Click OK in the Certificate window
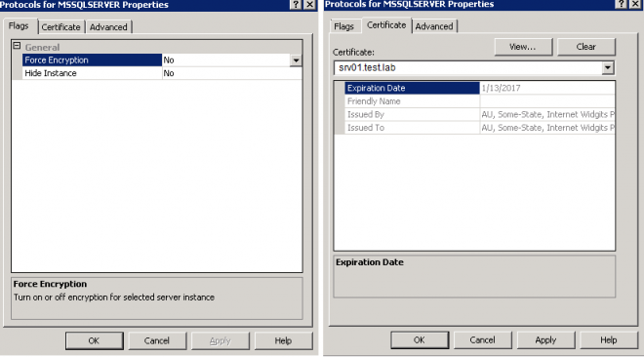 [x=420, y=339]
